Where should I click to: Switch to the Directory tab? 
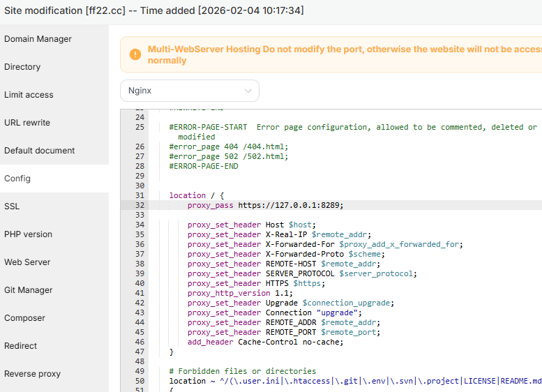click(x=22, y=67)
